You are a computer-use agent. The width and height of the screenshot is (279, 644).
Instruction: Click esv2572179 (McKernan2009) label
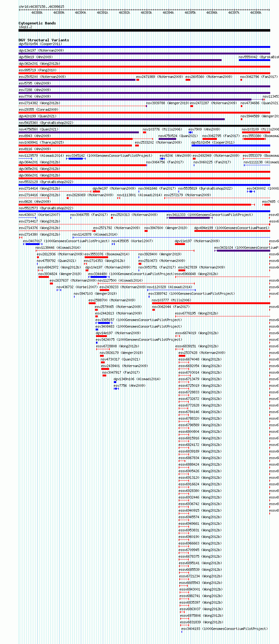tap(187, 195)
